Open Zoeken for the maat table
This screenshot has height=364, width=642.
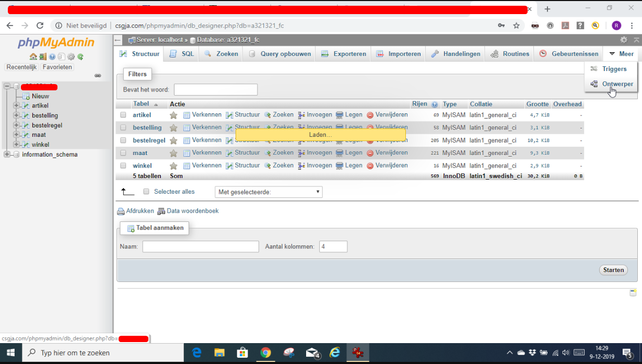[x=282, y=152]
